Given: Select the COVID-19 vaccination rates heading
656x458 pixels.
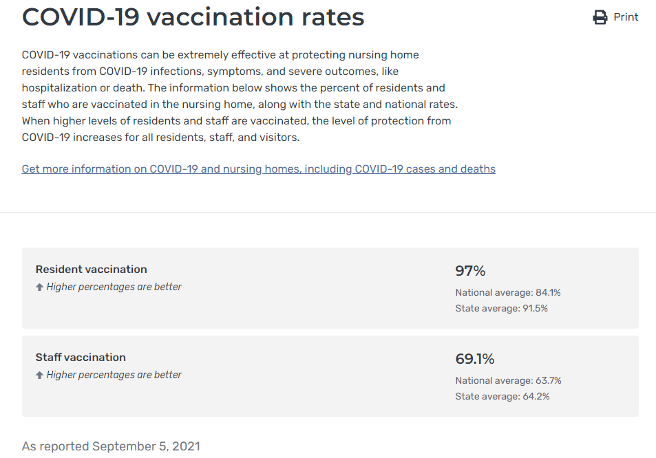Looking at the screenshot, I should coord(193,17).
